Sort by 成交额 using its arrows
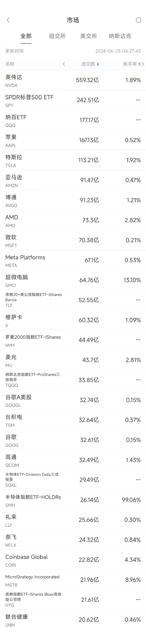The image size is (146, 644). 98,64
